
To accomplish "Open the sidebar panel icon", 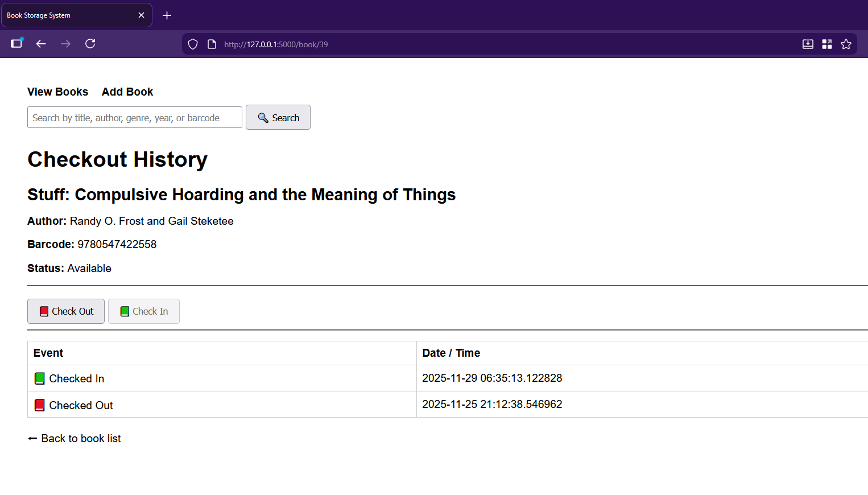I will pos(16,44).
